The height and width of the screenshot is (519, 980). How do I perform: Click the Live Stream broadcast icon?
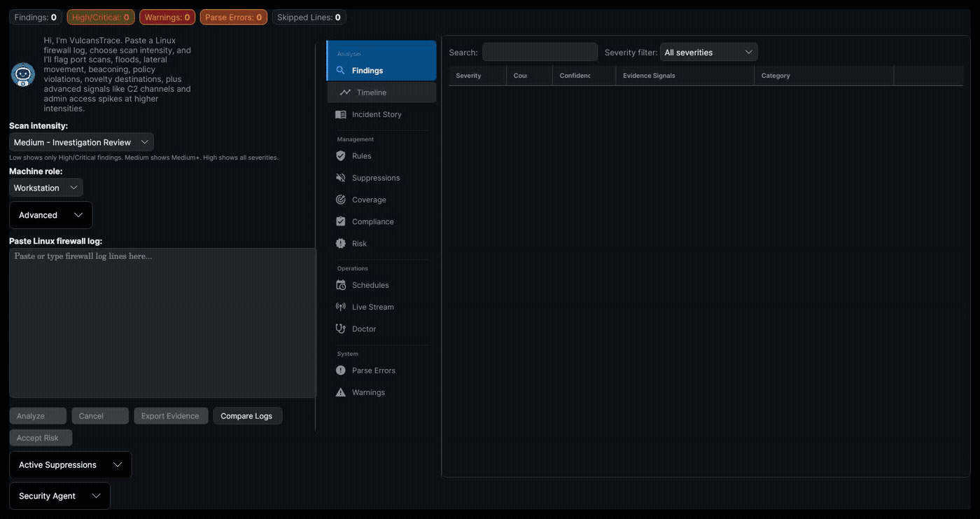[x=341, y=307]
